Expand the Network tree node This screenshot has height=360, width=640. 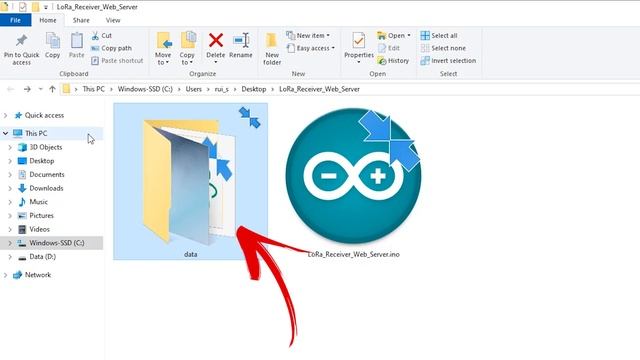click(5, 275)
